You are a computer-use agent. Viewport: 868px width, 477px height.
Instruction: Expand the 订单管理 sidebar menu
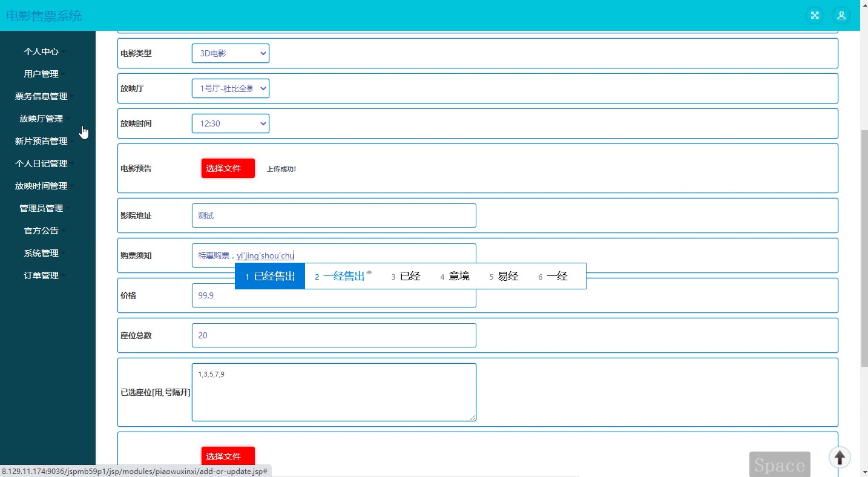pos(45,275)
